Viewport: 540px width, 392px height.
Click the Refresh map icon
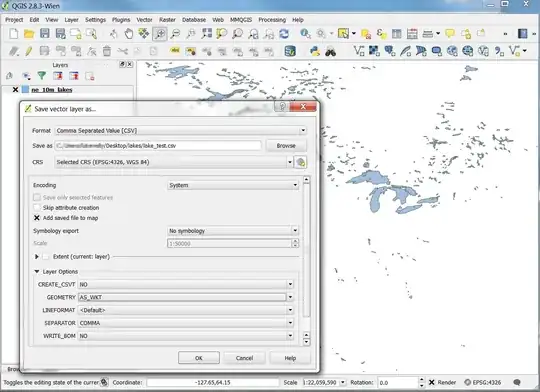point(284,34)
